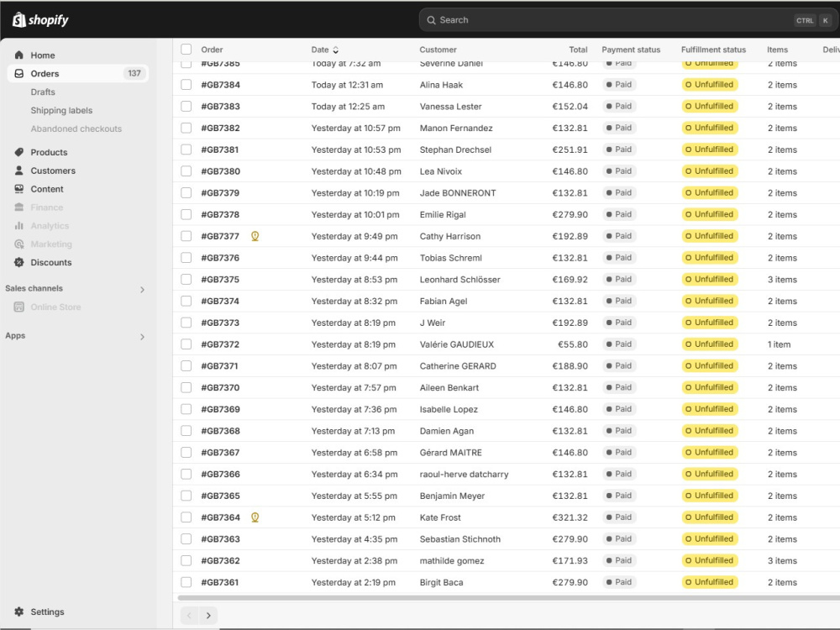Click the €251.91 total
The image size is (840, 630).
click(570, 150)
